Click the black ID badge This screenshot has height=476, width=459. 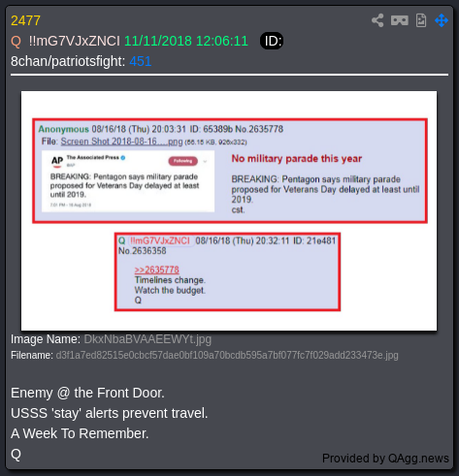point(272,41)
